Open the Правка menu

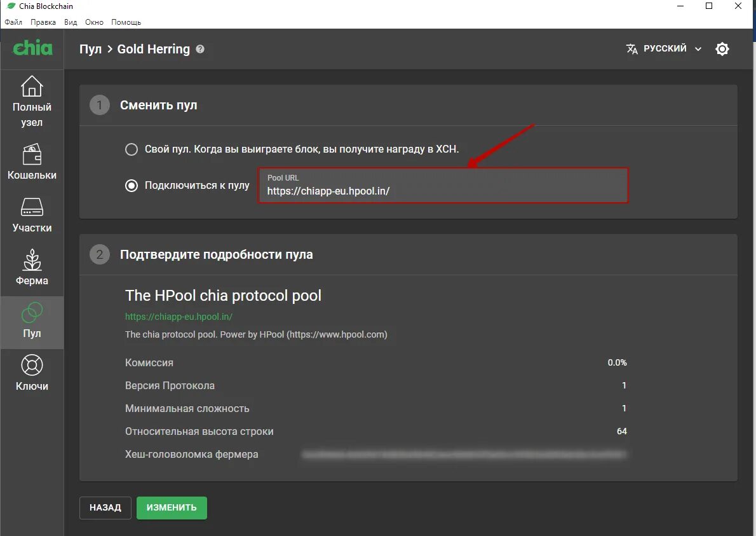point(43,22)
